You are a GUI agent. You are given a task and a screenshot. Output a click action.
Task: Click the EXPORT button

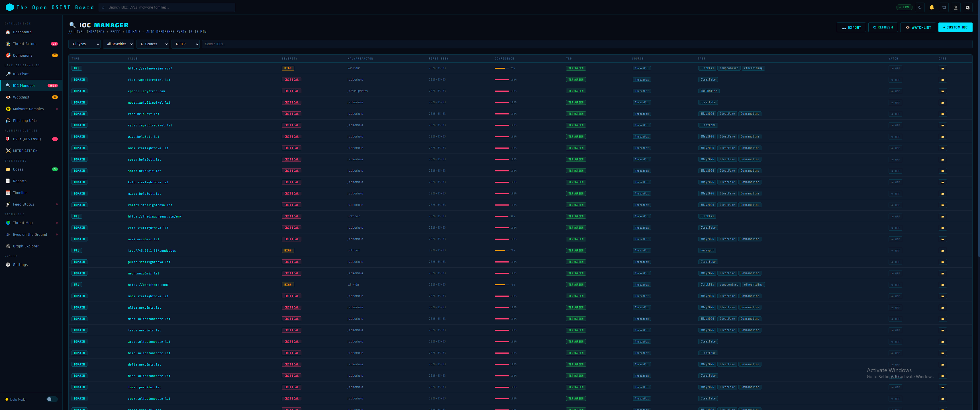click(851, 27)
